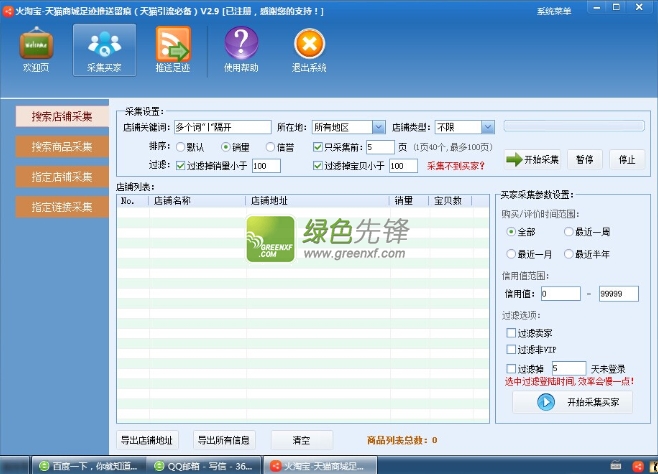Image resolution: width=658 pixels, height=474 pixels.
Task: Sort by 店铺名称 column header
Action: 197,201
